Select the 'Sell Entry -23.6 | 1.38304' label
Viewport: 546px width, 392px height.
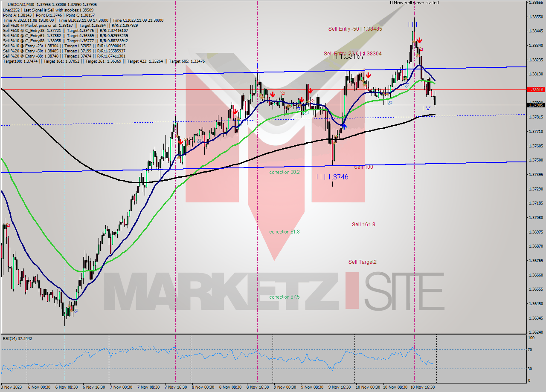pyautogui.click(x=352, y=53)
